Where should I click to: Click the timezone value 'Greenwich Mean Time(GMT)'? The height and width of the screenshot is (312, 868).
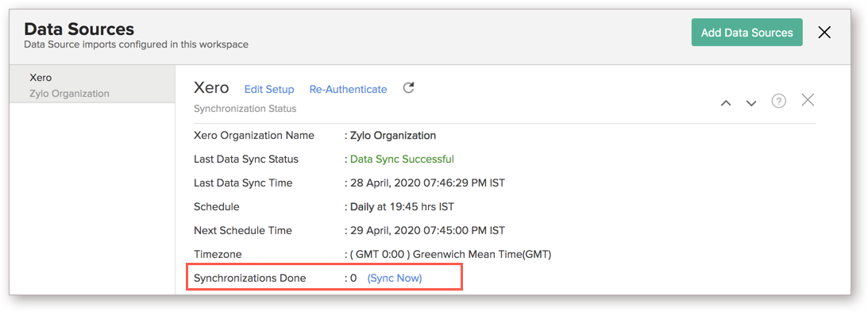[x=482, y=255]
